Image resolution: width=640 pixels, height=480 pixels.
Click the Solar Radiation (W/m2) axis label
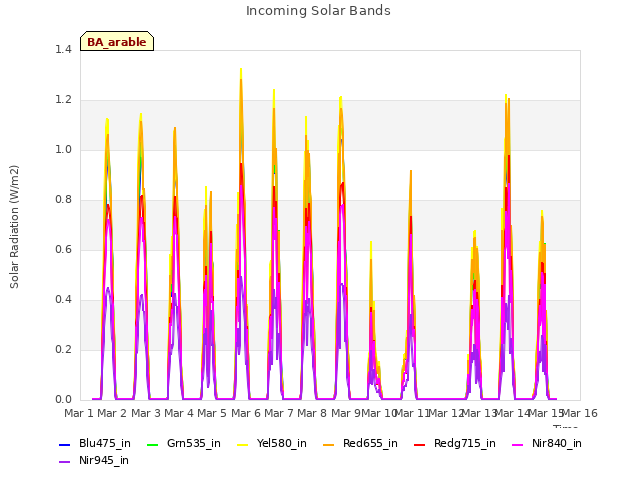(14, 227)
